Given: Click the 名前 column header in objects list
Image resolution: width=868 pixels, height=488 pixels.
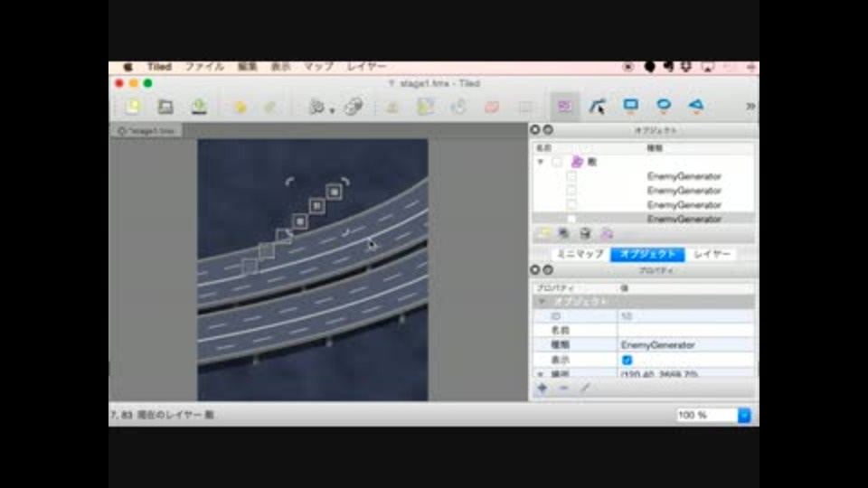Looking at the screenshot, I should [x=544, y=147].
